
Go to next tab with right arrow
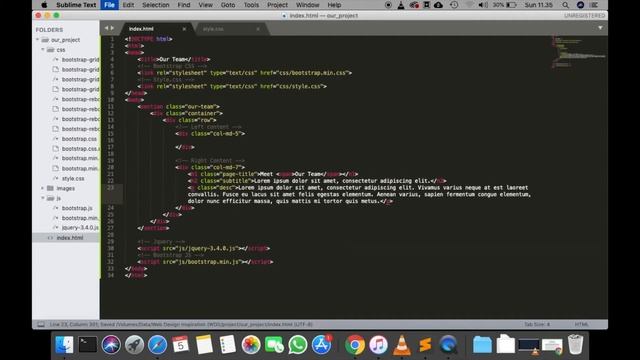click(x=112, y=28)
